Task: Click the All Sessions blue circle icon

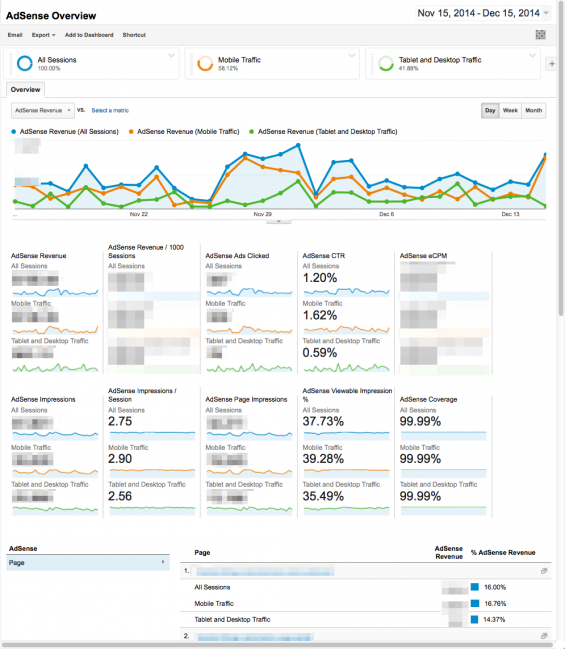Action: 24,63
